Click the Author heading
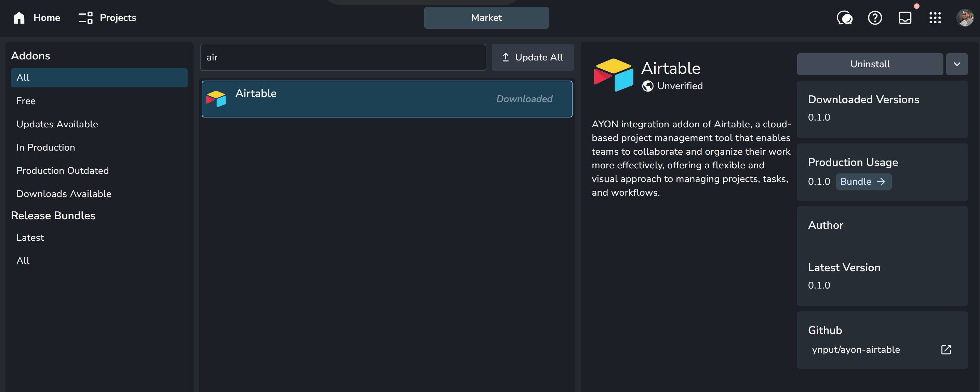Viewport: 980px width, 392px height. (x=825, y=225)
